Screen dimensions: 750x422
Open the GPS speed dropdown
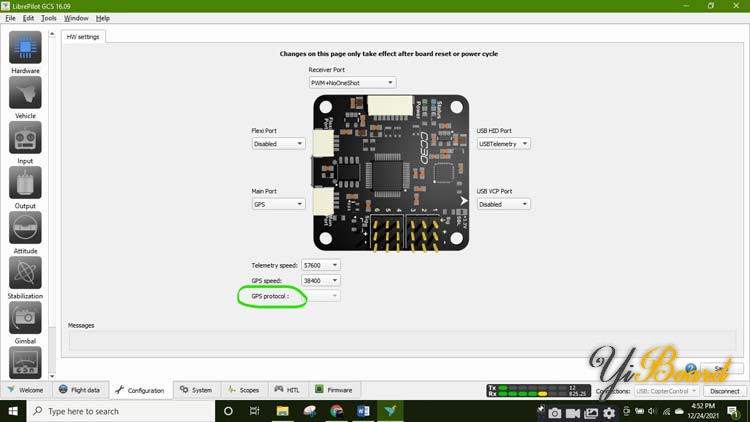[321, 281]
